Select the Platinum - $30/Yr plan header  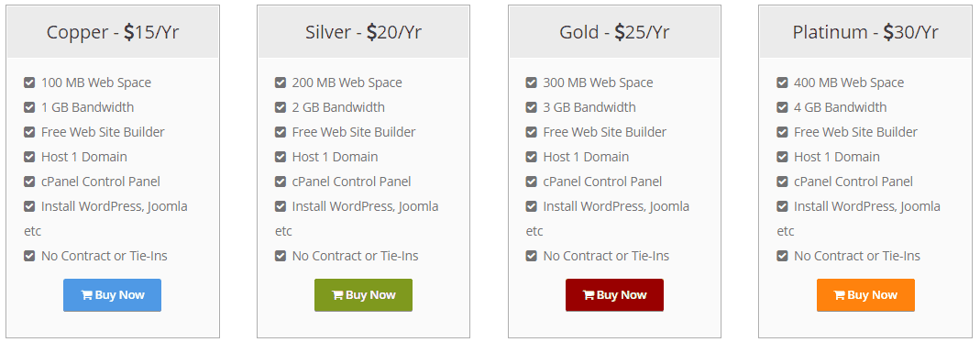click(865, 32)
